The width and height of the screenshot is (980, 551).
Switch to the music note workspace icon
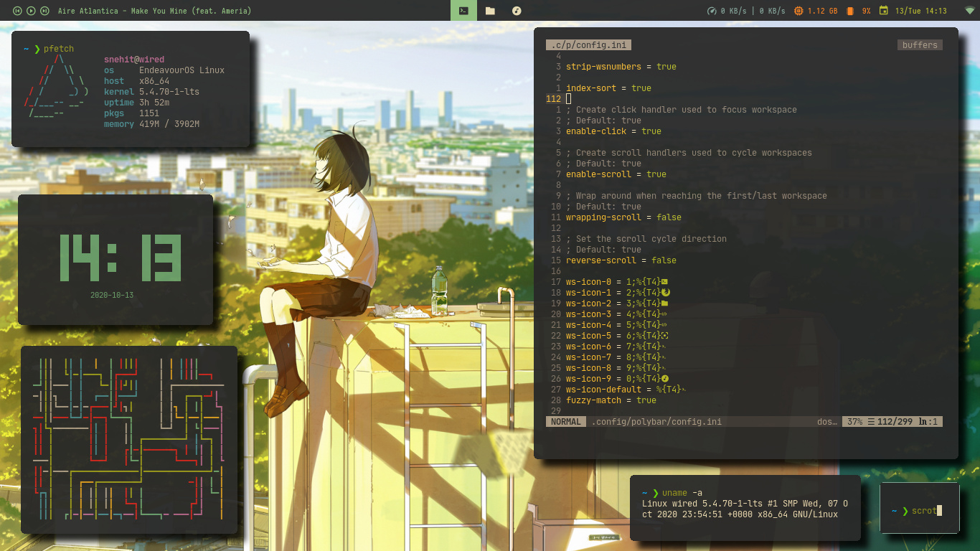[x=517, y=11]
